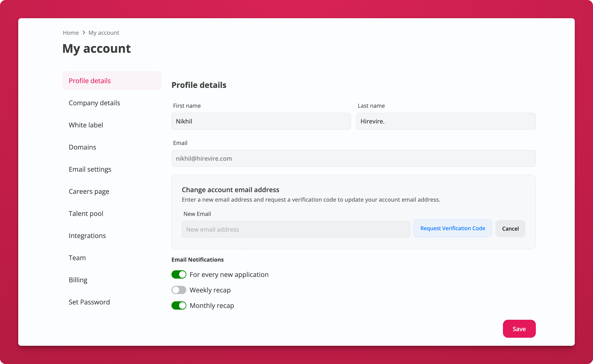593x364 pixels.
Task: Go to White label settings
Action: 86,125
